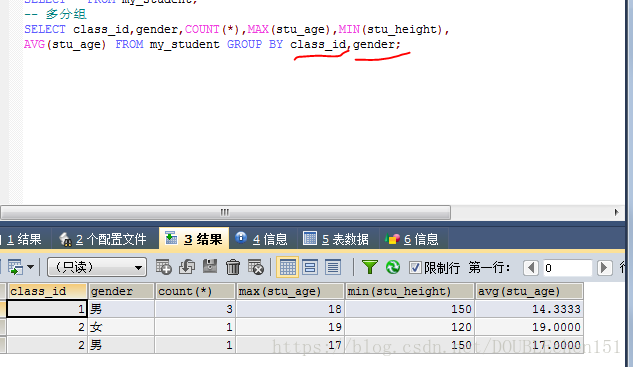Click the selected class_id cell in first row
The width and height of the screenshot is (633, 367).
pos(47,309)
